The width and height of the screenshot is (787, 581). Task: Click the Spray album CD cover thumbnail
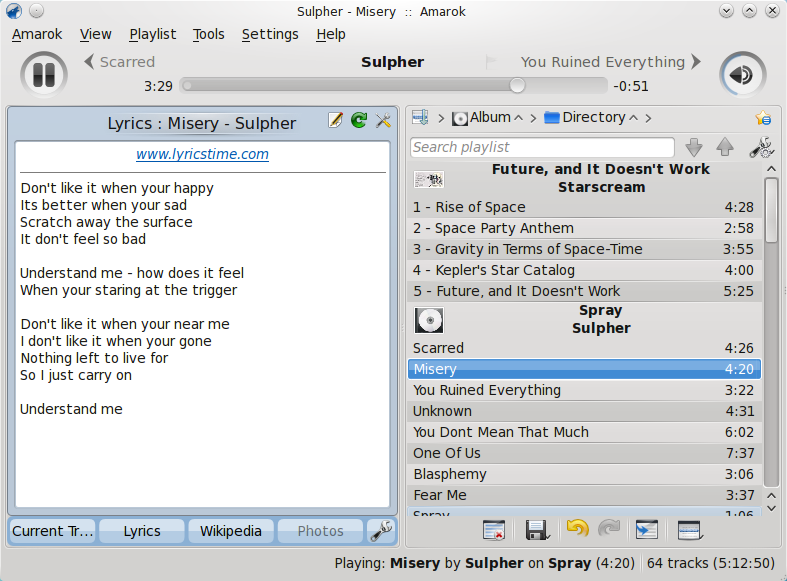[429, 320]
